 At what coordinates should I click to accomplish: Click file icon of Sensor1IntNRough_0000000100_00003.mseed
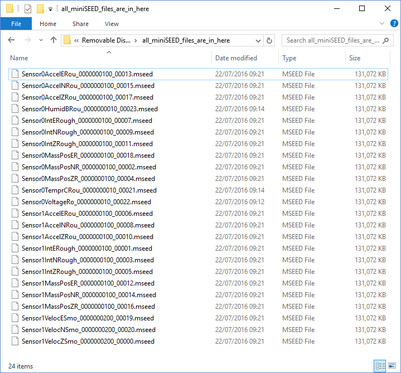click(15, 260)
